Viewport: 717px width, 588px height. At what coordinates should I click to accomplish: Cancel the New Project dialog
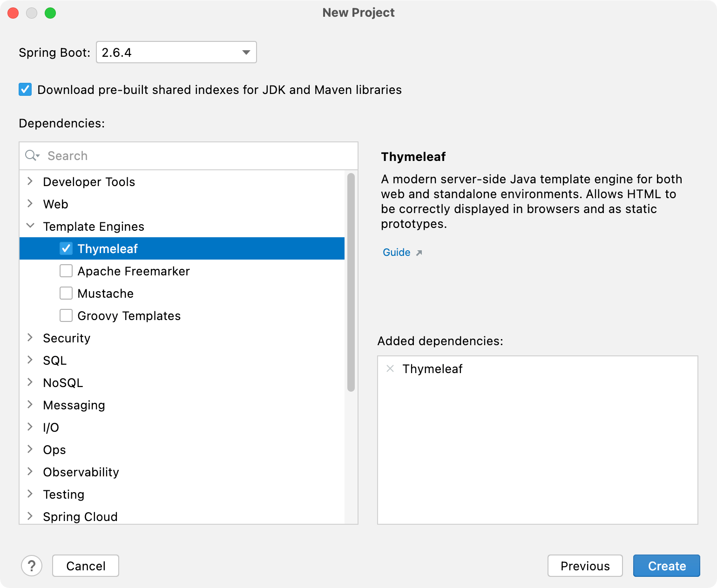coord(85,566)
